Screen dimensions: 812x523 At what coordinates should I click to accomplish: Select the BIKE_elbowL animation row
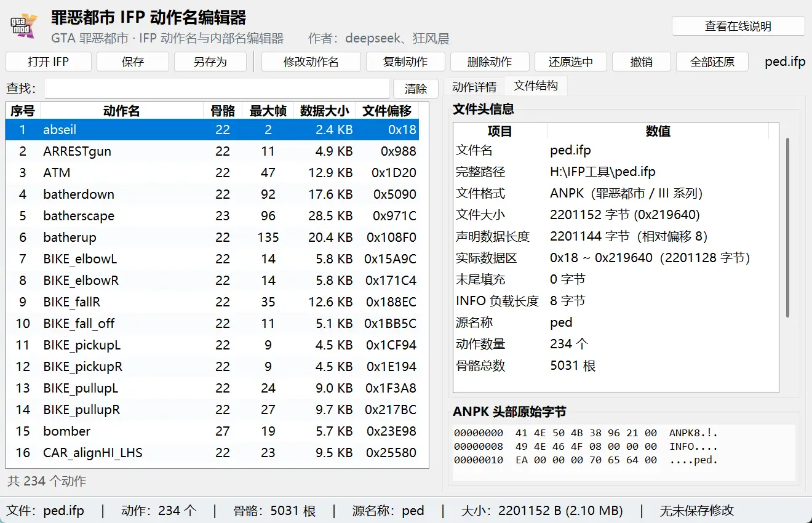pos(212,259)
